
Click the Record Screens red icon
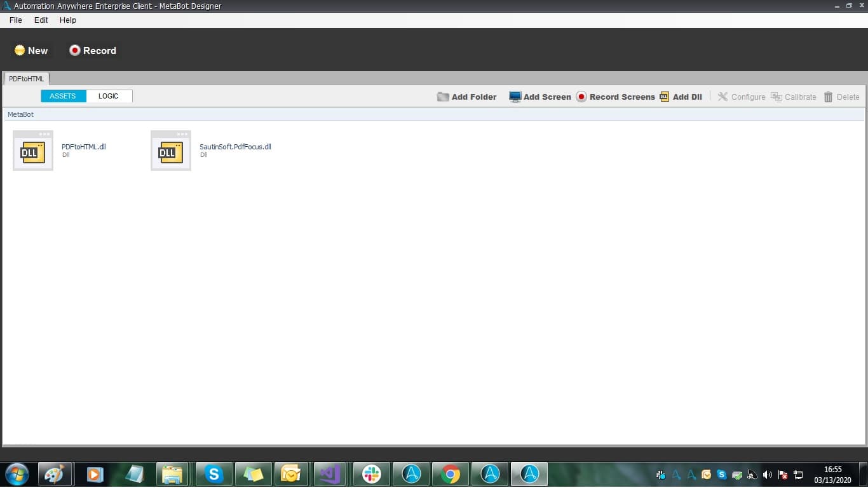coord(581,97)
